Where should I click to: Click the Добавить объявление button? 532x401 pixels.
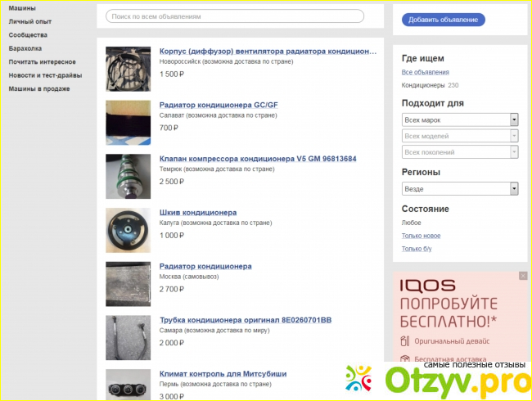(444, 20)
